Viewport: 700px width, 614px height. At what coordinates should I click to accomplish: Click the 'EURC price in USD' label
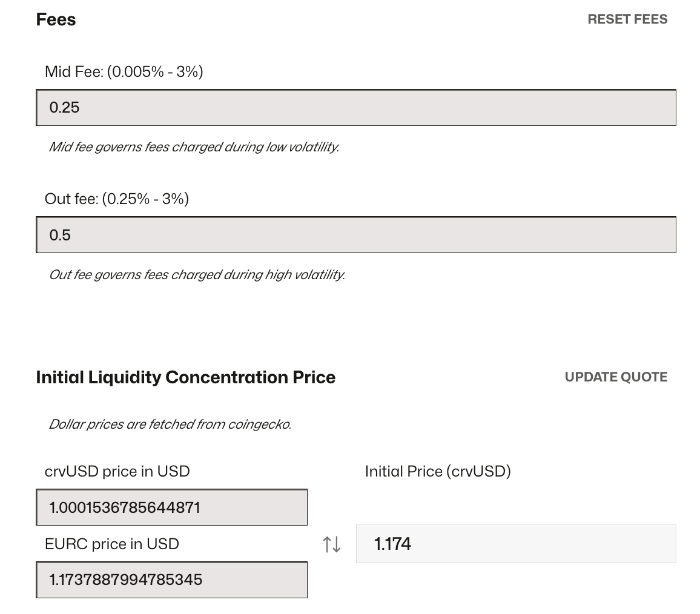click(111, 544)
